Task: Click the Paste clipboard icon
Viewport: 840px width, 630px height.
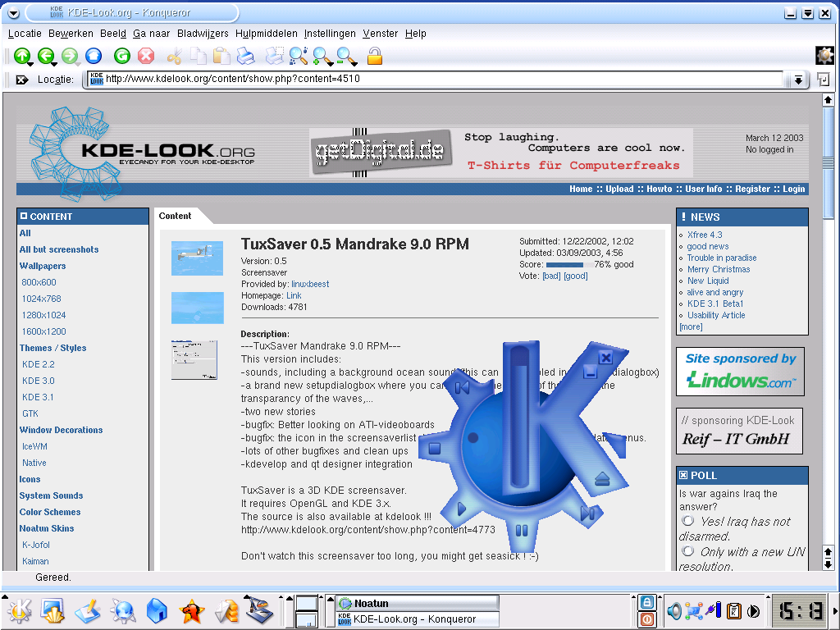Action: 221,56
